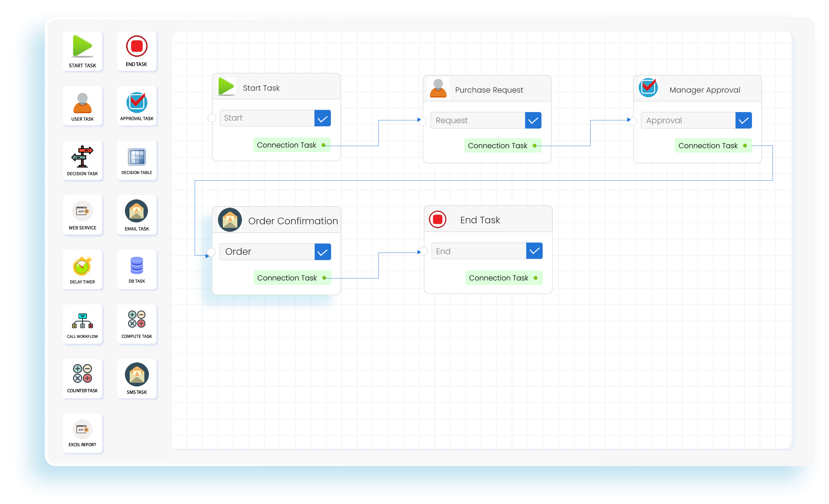
Task: Select the Excel Report icon
Action: 82,429
